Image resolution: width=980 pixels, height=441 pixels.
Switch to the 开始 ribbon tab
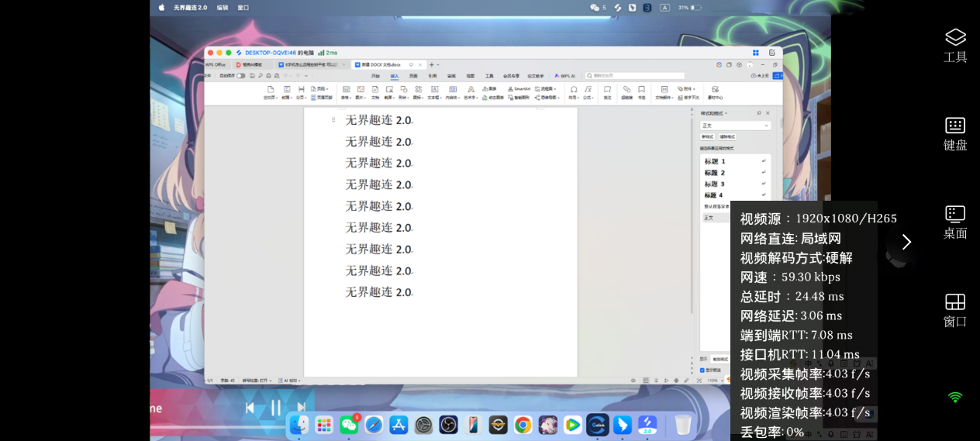[x=375, y=76]
